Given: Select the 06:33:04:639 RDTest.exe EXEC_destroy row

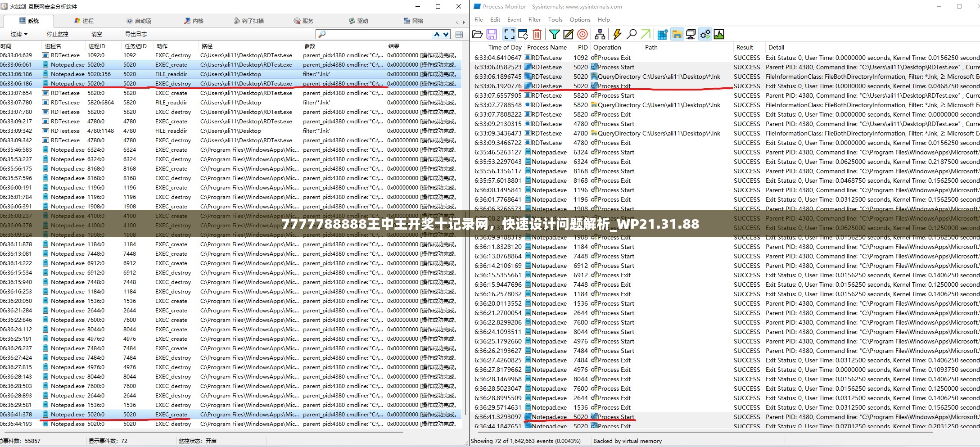Looking at the screenshot, I should point(230,55).
